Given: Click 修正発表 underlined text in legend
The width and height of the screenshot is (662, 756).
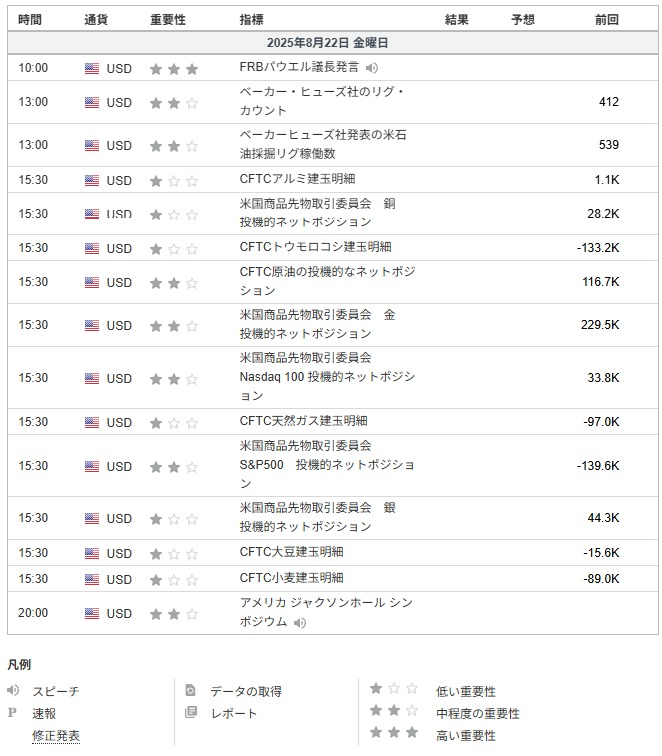Looking at the screenshot, I should point(56,735).
